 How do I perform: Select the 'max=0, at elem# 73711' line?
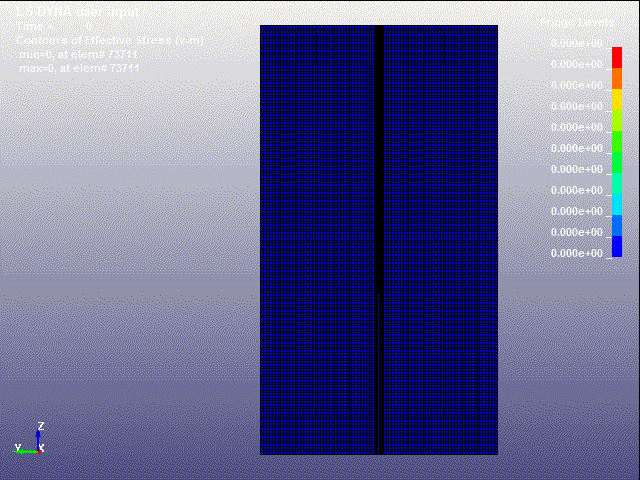click(79, 68)
